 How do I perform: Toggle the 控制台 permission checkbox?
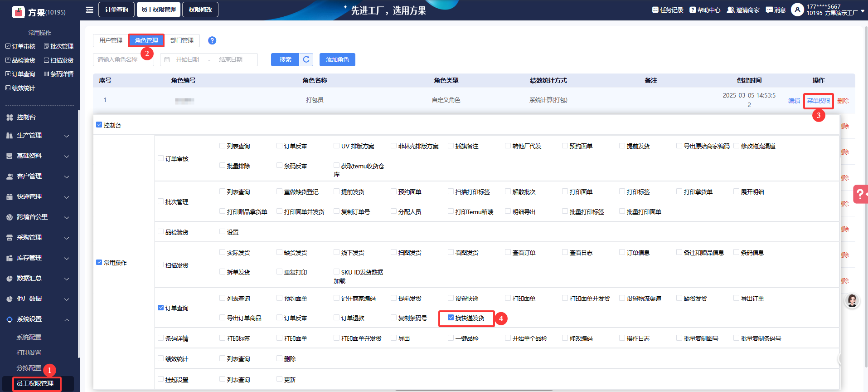99,125
